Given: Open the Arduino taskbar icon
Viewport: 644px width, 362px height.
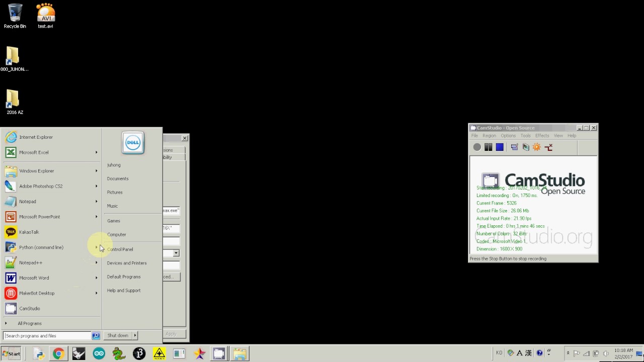Looking at the screenshot, I should (99, 354).
